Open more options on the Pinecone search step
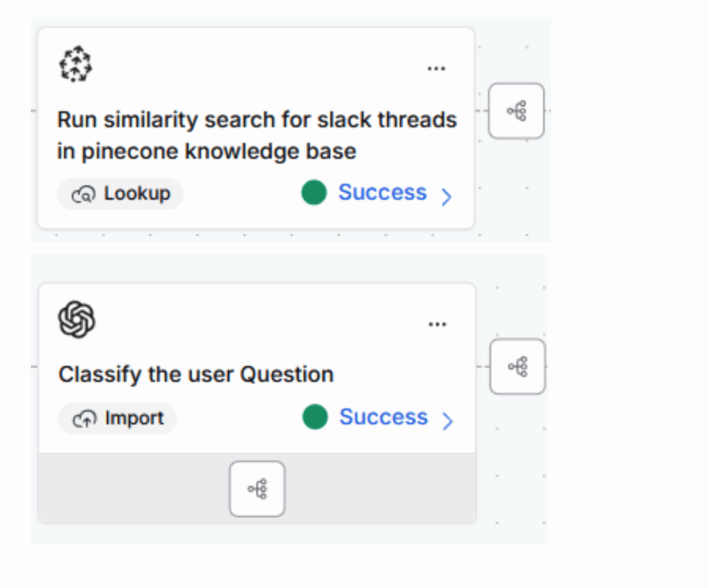The image size is (708, 588). pos(436,68)
